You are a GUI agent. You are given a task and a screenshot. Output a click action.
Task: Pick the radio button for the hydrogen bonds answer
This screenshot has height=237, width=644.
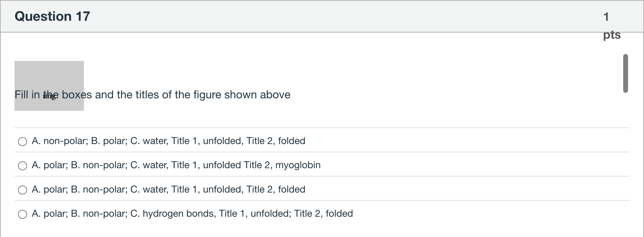(x=22, y=214)
